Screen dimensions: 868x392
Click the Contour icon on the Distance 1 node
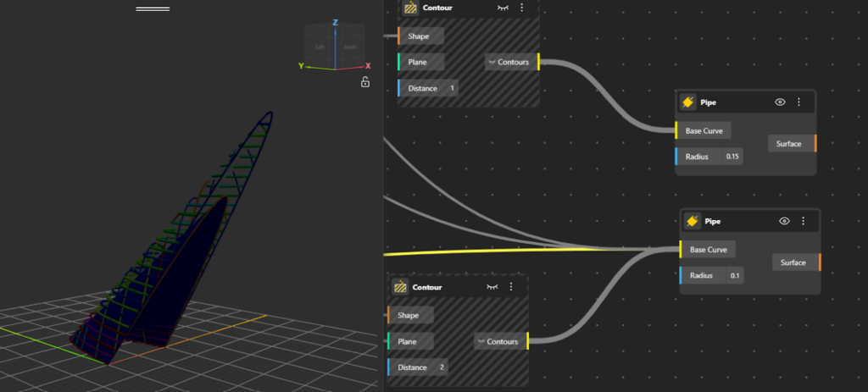click(x=410, y=8)
